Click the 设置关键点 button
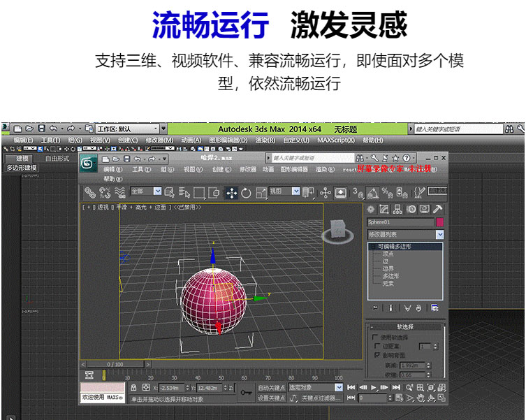Screen dimensions: 526x420 point(272,398)
